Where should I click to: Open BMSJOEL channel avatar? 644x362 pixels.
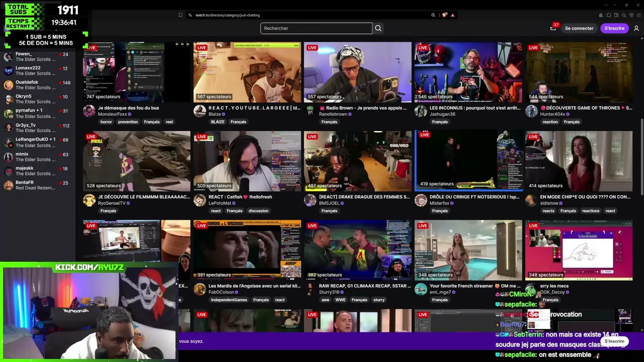310,200
